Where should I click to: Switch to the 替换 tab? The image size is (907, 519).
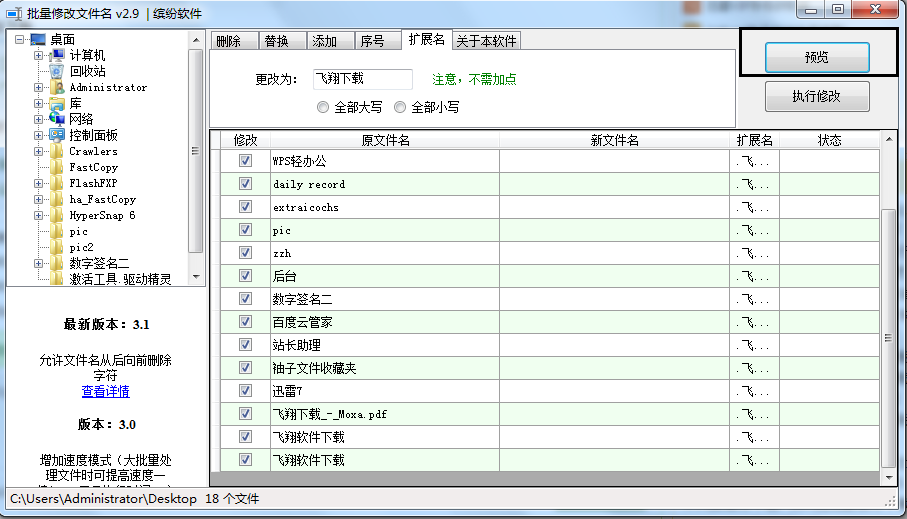click(x=282, y=41)
